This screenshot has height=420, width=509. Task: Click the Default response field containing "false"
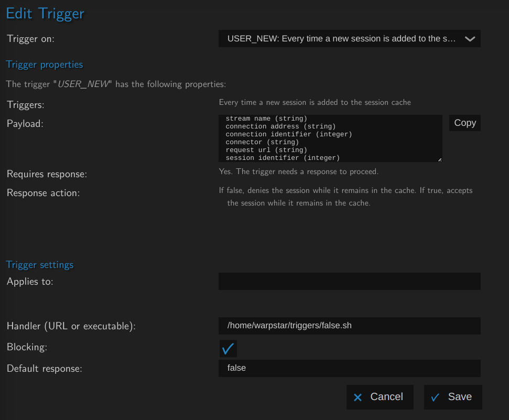point(349,368)
